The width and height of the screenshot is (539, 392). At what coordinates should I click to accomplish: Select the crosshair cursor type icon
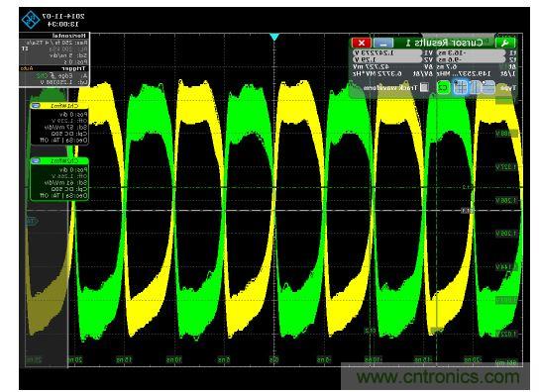coord(461,88)
